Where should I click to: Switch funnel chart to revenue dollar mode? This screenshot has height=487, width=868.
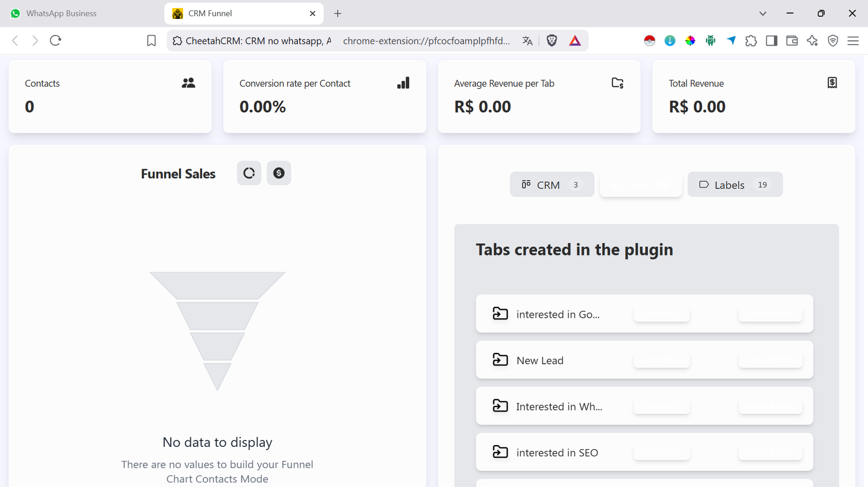click(x=279, y=173)
